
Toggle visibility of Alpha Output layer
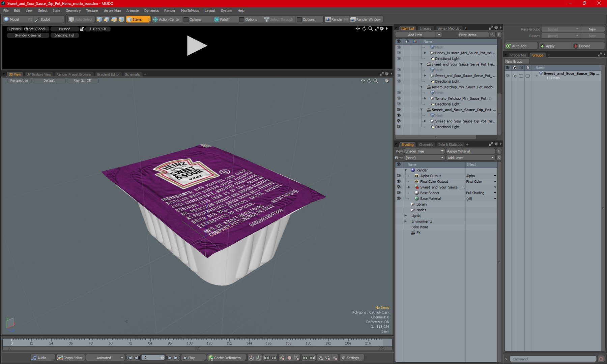(399, 176)
